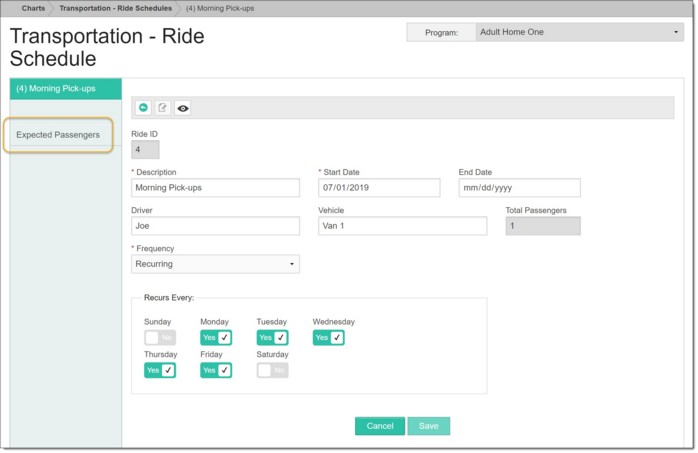The image size is (698, 453).
Task: Click the green back arrow icon
Action: pos(143,108)
